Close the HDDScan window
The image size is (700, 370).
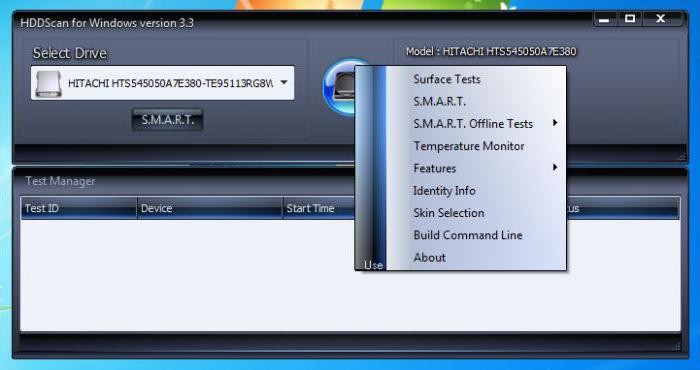tap(661, 19)
